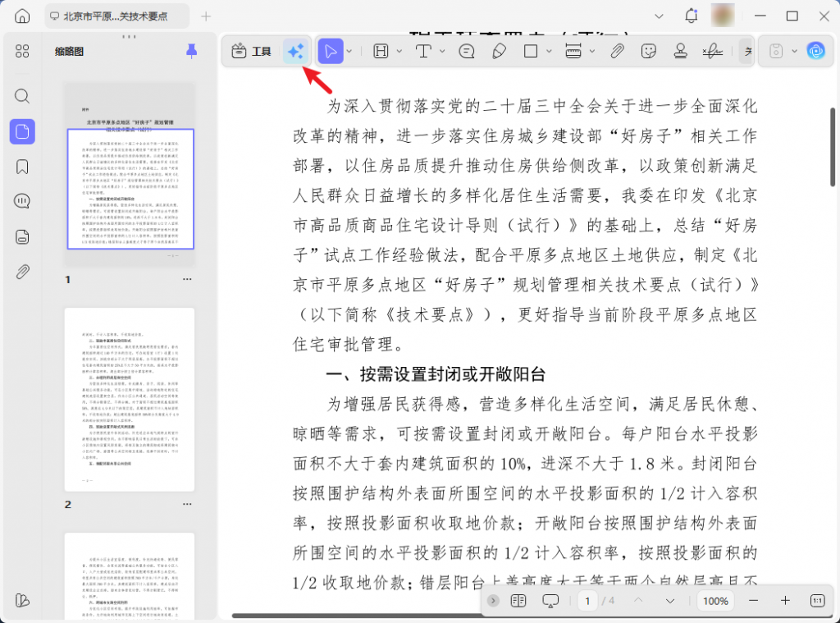Unpin the thumbnail panel with pin icon
This screenshot has height=623, width=840.
coord(191,52)
